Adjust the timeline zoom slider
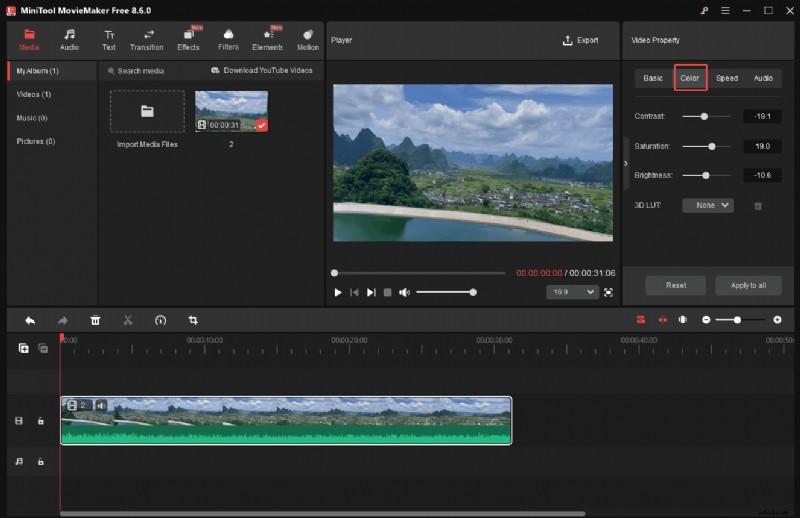Image resolution: width=800 pixels, height=518 pixels. coord(741,320)
